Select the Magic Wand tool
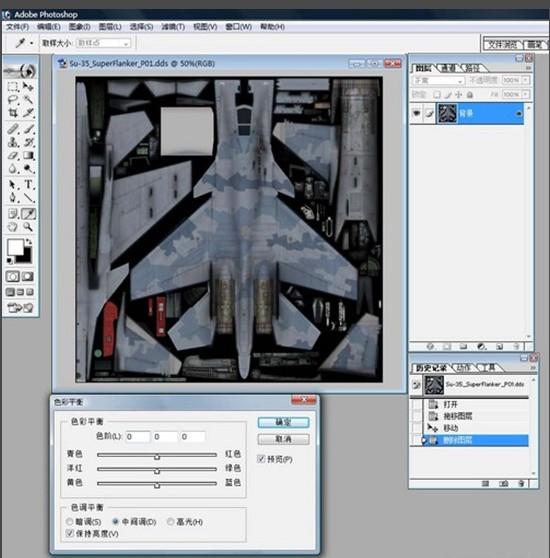Viewport: 550px width, 558px height. coord(28,100)
